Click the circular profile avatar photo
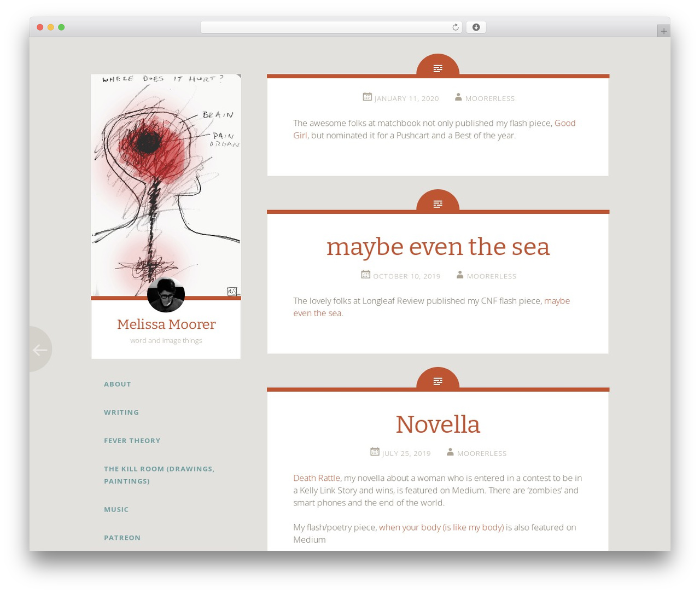Image resolution: width=700 pixels, height=593 pixels. (166, 294)
